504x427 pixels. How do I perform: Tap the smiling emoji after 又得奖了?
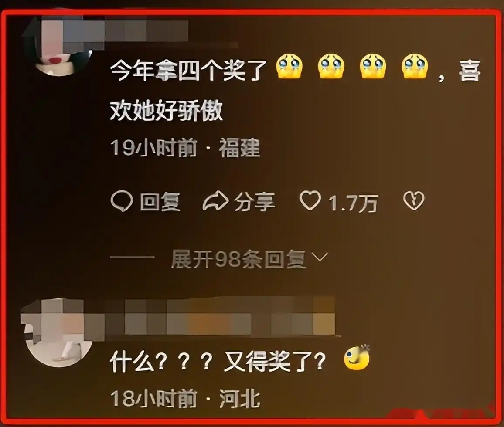pos(357,358)
